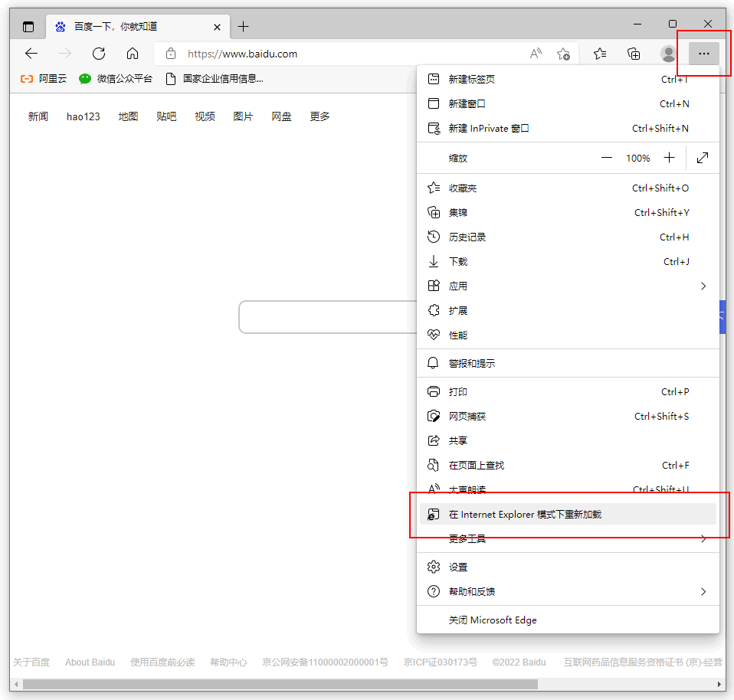The width and height of the screenshot is (734, 700).
Task: Open 下载 from the menu
Action: coord(568,262)
